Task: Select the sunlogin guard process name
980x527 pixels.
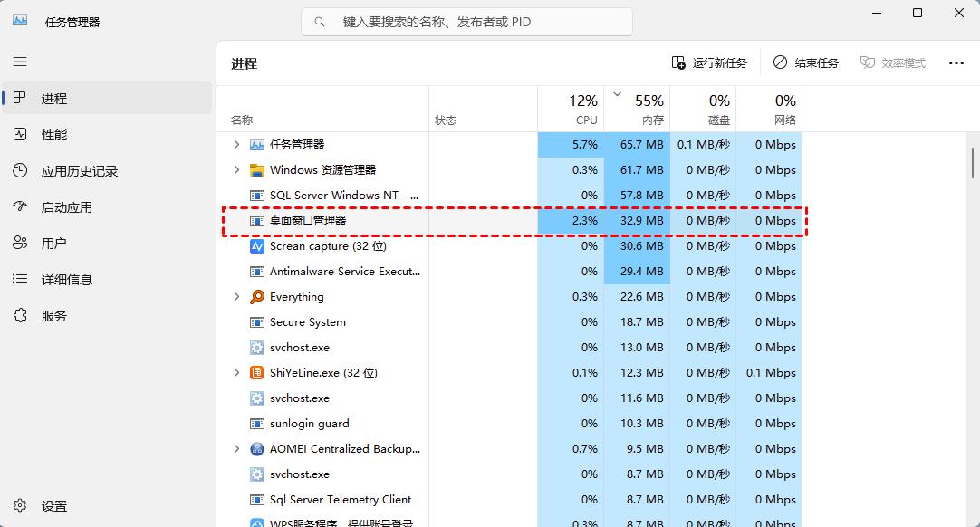Action: click(x=310, y=423)
